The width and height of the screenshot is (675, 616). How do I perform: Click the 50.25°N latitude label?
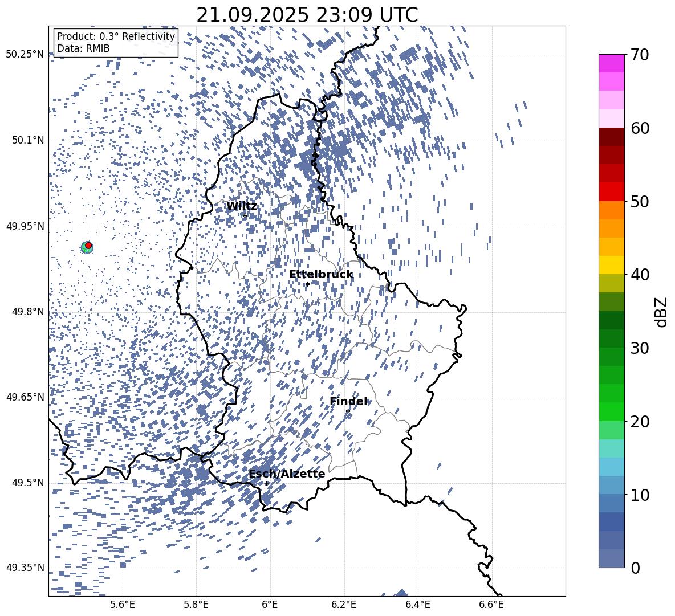point(25,55)
